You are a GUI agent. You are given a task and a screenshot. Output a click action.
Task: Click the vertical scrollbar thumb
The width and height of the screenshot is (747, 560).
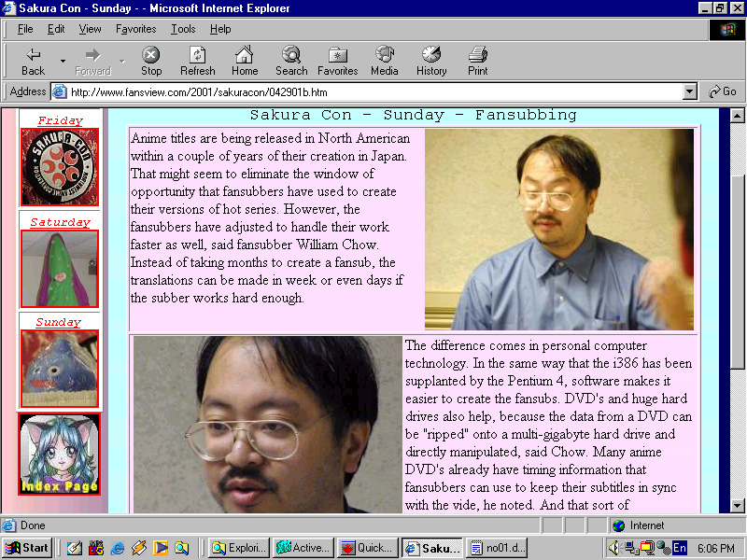(737, 272)
